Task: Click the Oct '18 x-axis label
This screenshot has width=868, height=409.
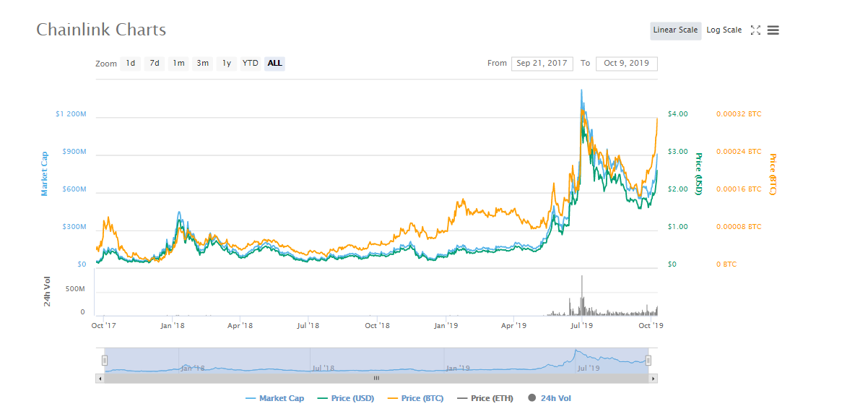Action: [x=378, y=326]
